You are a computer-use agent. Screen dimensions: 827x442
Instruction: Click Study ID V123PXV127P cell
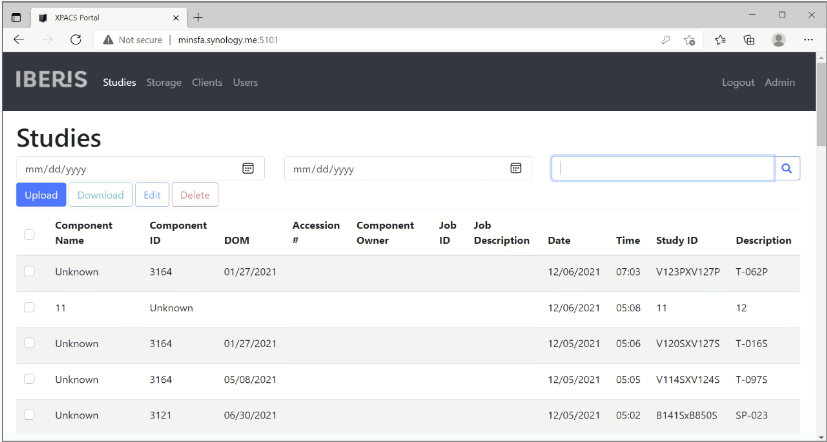point(688,272)
